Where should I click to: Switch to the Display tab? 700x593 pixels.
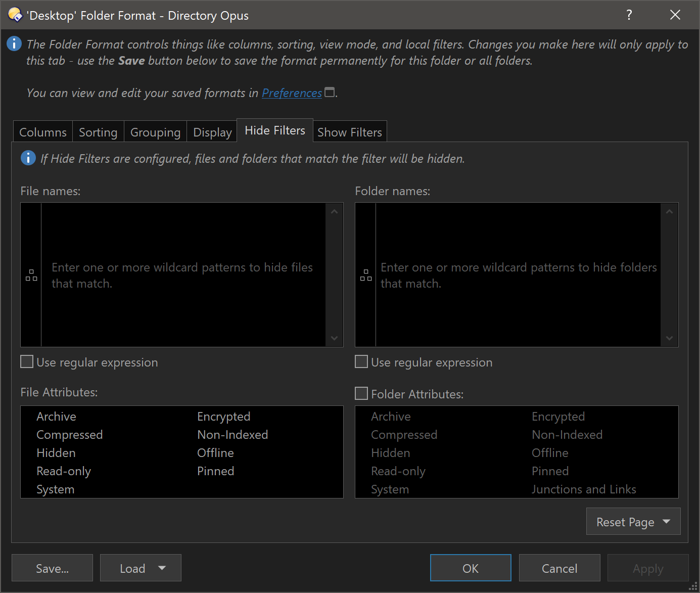click(212, 132)
